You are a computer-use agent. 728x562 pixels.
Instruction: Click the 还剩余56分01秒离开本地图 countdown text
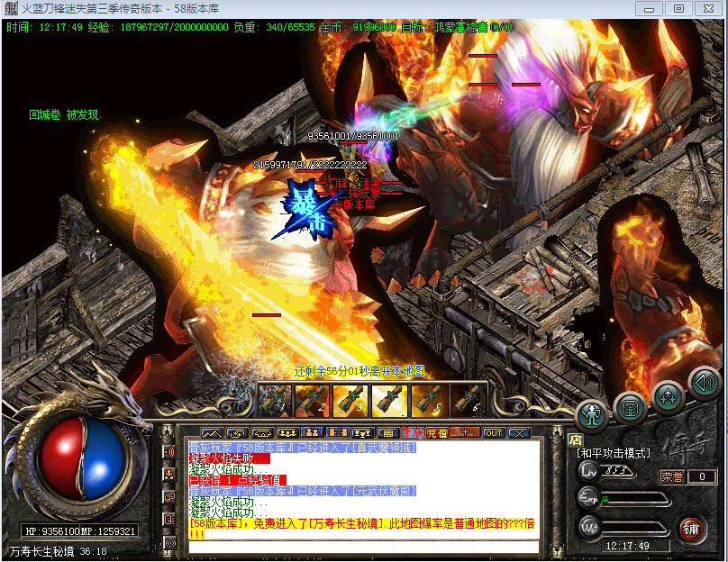tap(359, 371)
